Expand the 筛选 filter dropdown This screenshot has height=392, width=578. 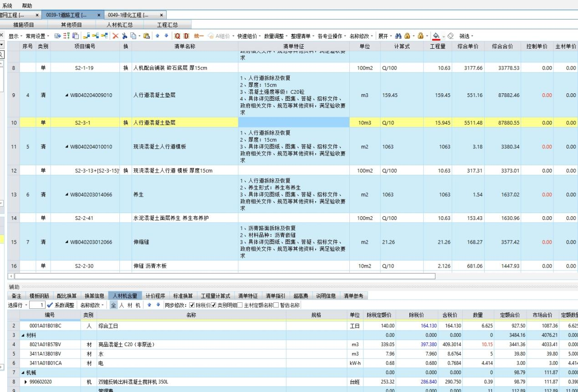tap(466, 36)
